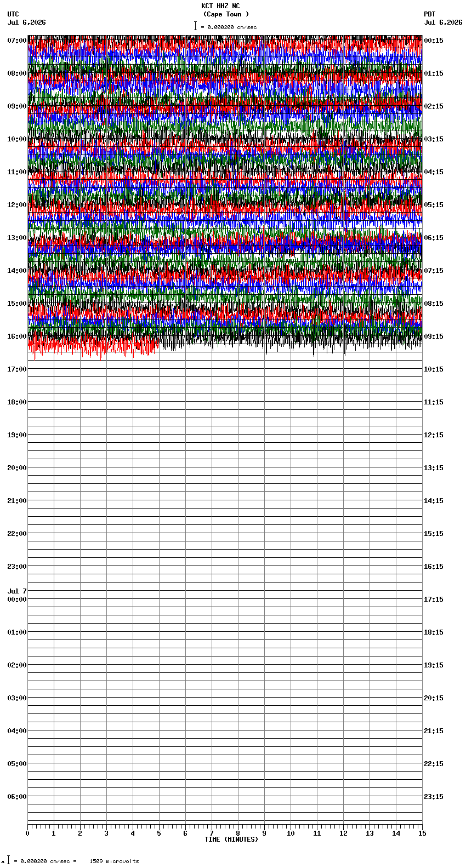The image size is (466, 868).
Task: Click the '17:00' UTC row label
Action: [x=17, y=369]
